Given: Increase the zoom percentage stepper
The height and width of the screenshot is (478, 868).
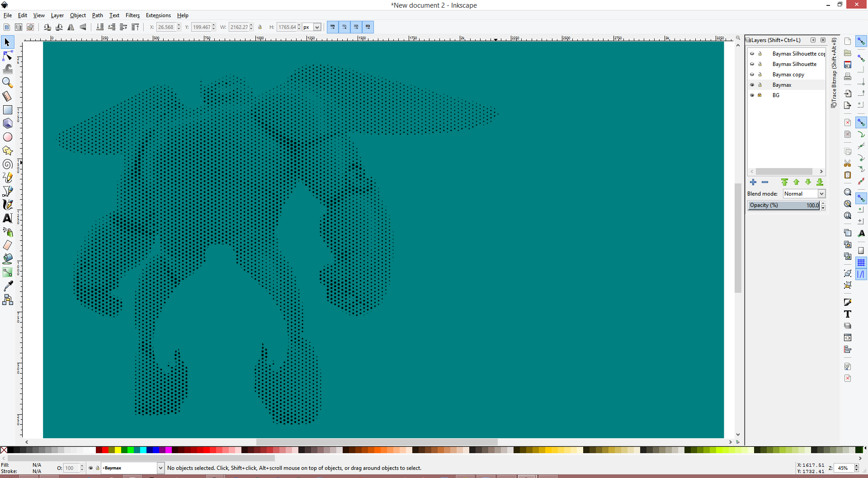Looking at the screenshot, I should [857, 466].
